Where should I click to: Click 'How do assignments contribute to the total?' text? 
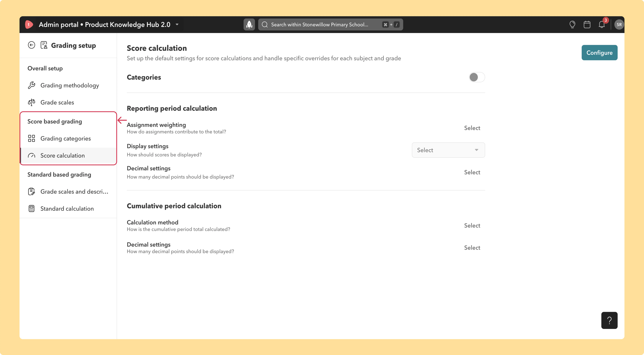coord(176,132)
